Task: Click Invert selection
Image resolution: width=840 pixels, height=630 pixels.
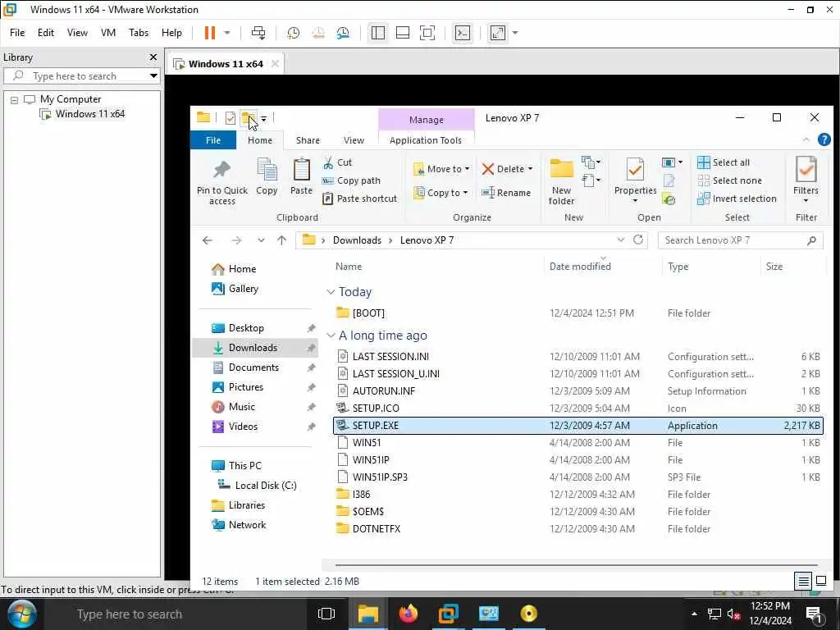Action: [x=737, y=199]
